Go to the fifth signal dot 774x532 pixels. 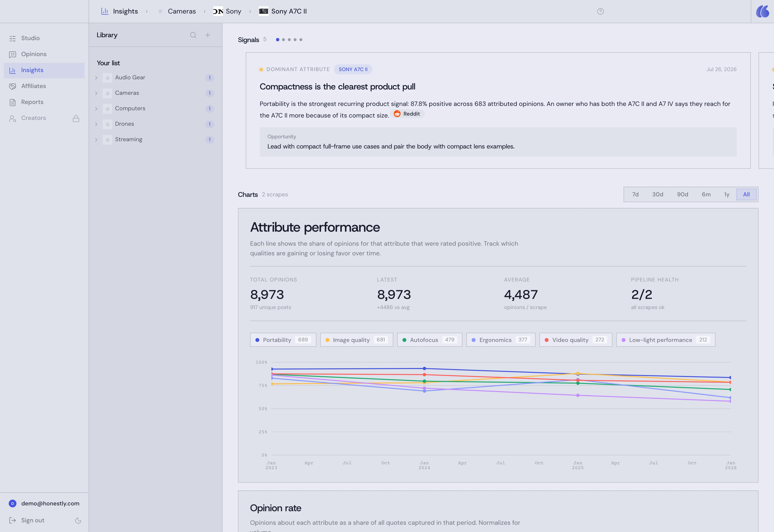(x=301, y=40)
